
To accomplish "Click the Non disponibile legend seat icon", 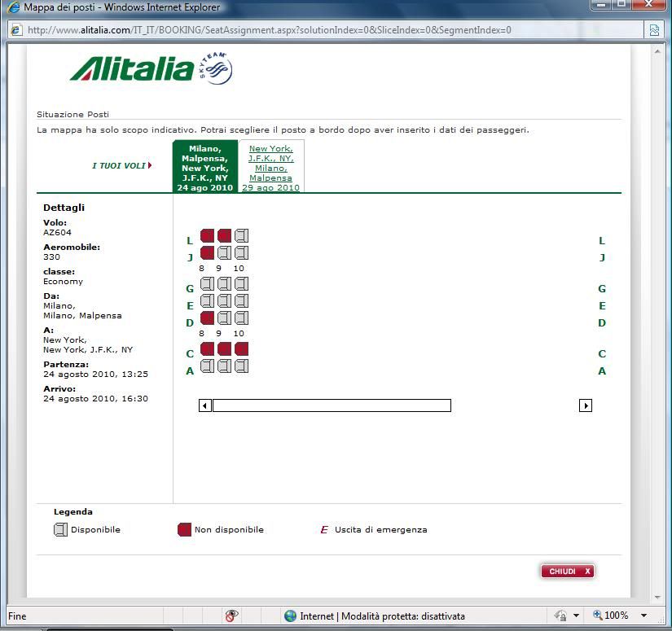I will point(184,530).
